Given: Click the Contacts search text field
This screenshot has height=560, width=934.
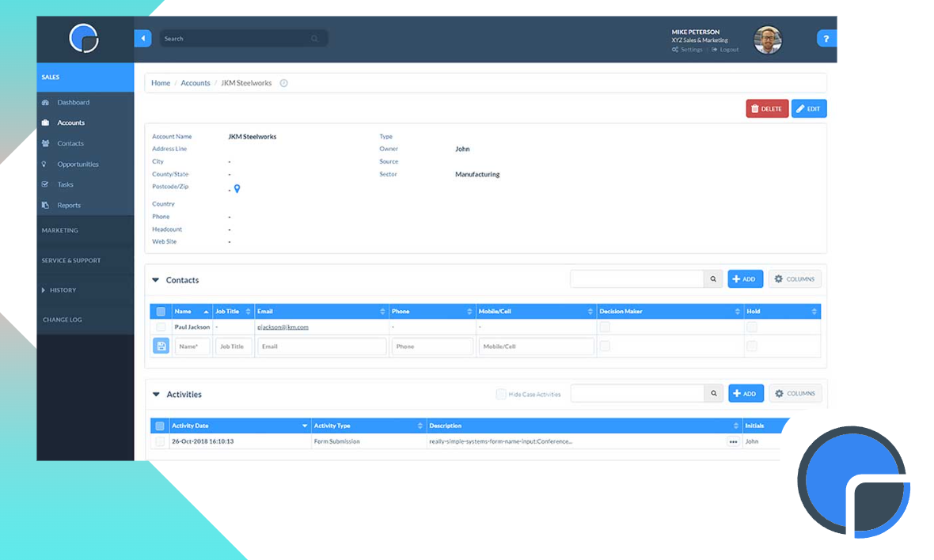Looking at the screenshot, I should point(636,279).
